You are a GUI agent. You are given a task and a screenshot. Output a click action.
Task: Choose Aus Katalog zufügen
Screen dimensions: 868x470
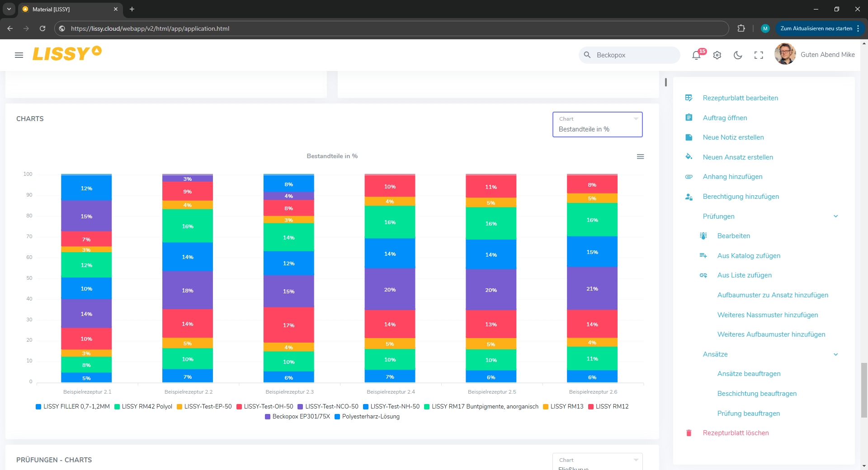click(749, 256)
